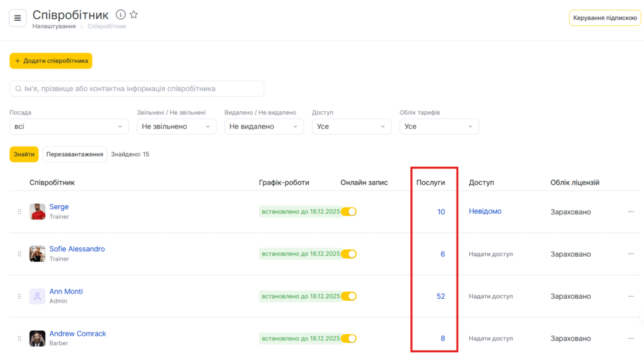This screenshot has width=644, height=356.
Task: Open the hamburger menu
Action: coord(18,18)
